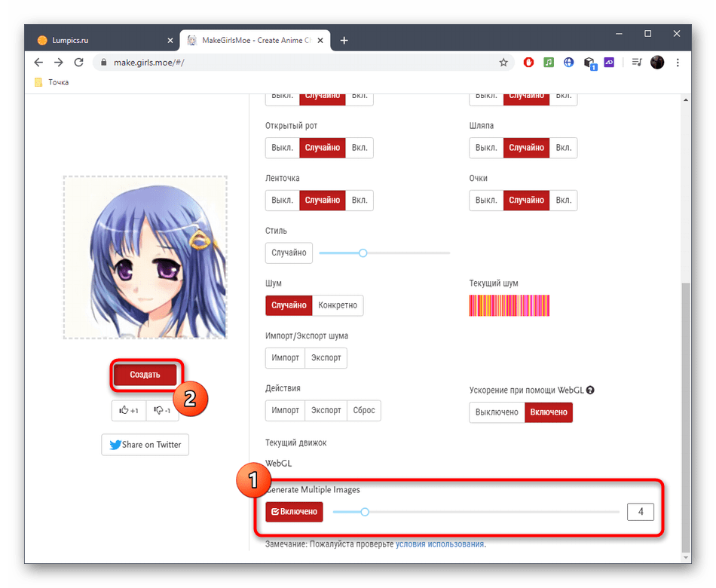Set Очки option to Выкл.
Image resolution: width=716 pixels, height=588 pixels.
click(x=486, y=201)
